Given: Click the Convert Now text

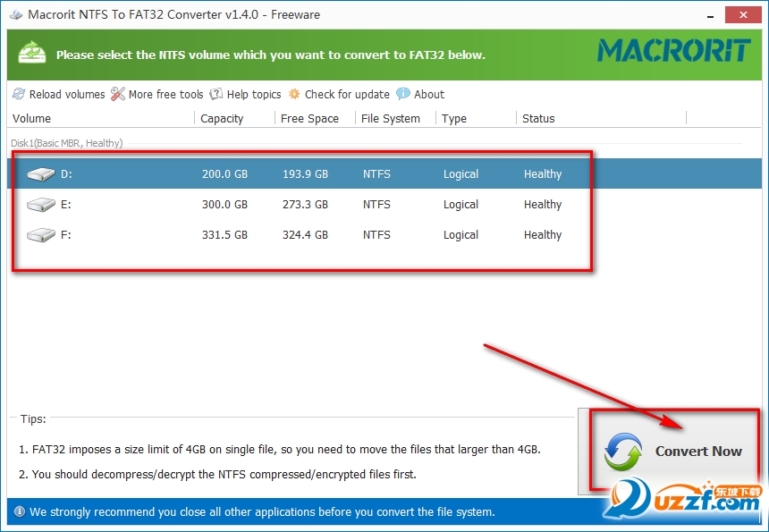Looking at the screenshot, I should (x=698, y=452).
